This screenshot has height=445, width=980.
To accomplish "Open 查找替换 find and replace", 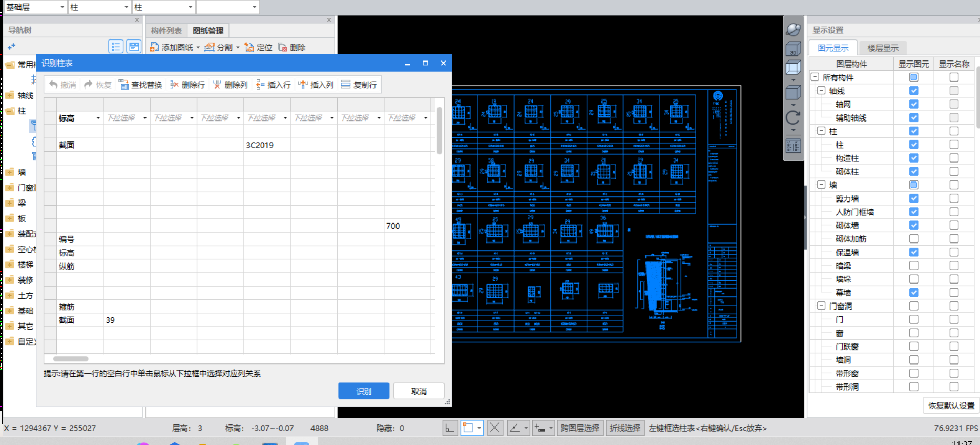I will click(140, 85).
